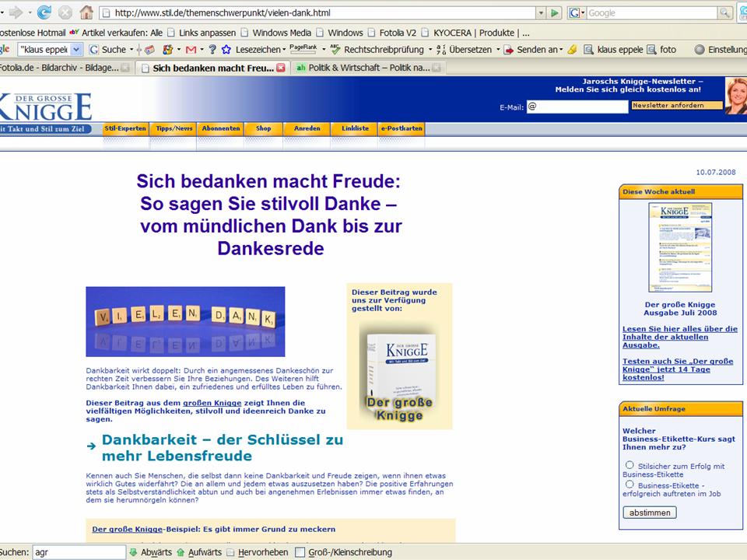Click the newsletter E-Mail input field
The height and width of the screenshot is (560, 747).
click(577, 107)
